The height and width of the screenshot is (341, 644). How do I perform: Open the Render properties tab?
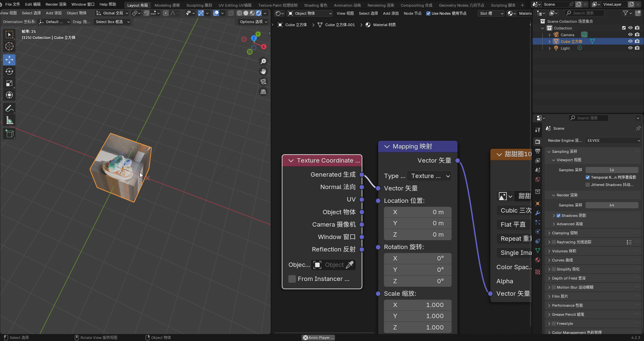[x=538, y=142]
